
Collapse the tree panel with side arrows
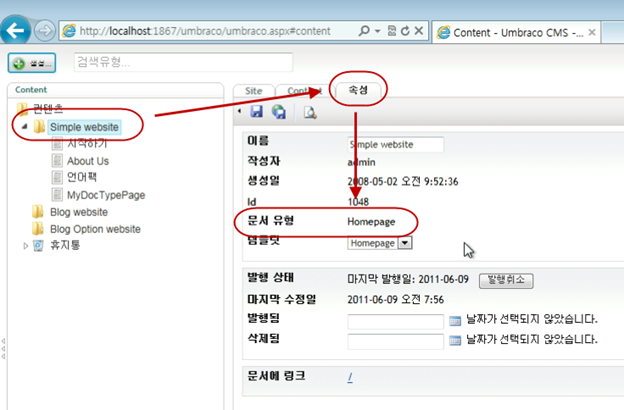3,349
